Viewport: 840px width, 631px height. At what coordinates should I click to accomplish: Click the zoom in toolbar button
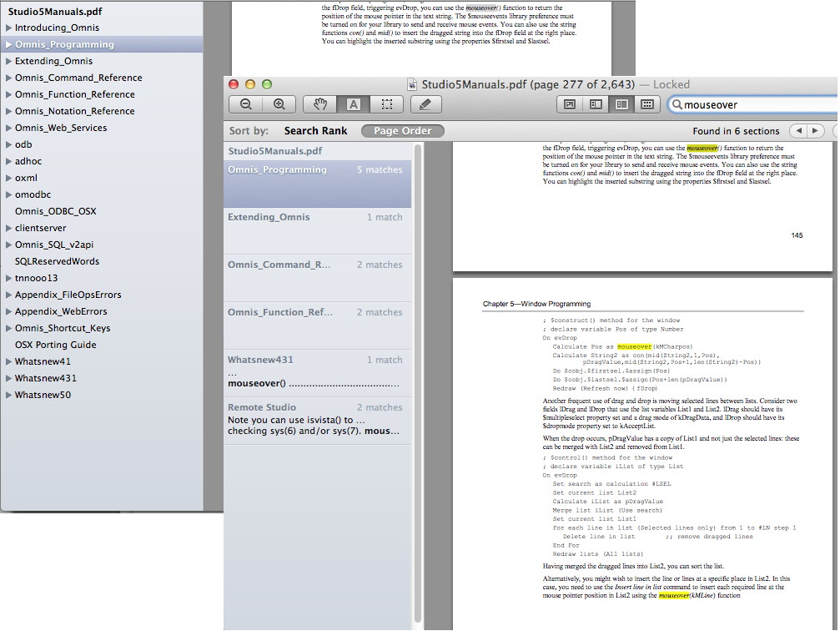point(279,104)
